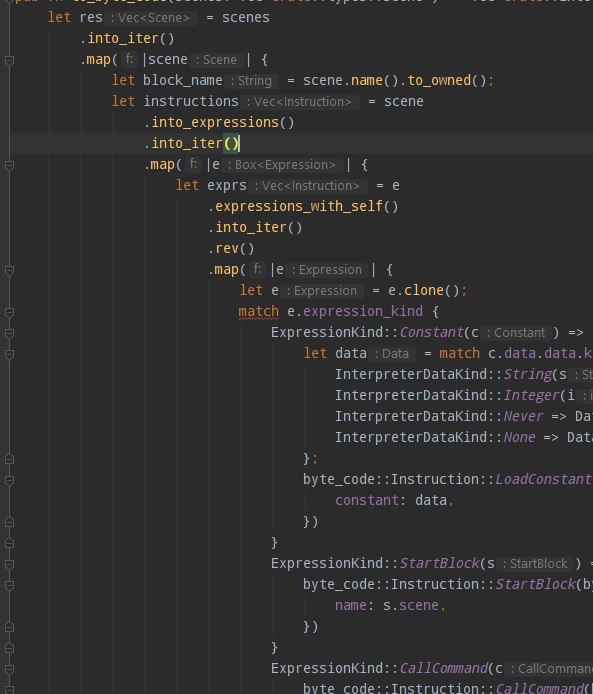The width and height of the screenshot is (593, 694).
Task: Click fold end marker after 'name: s.scene,' line
Action: tap(9, 627)
